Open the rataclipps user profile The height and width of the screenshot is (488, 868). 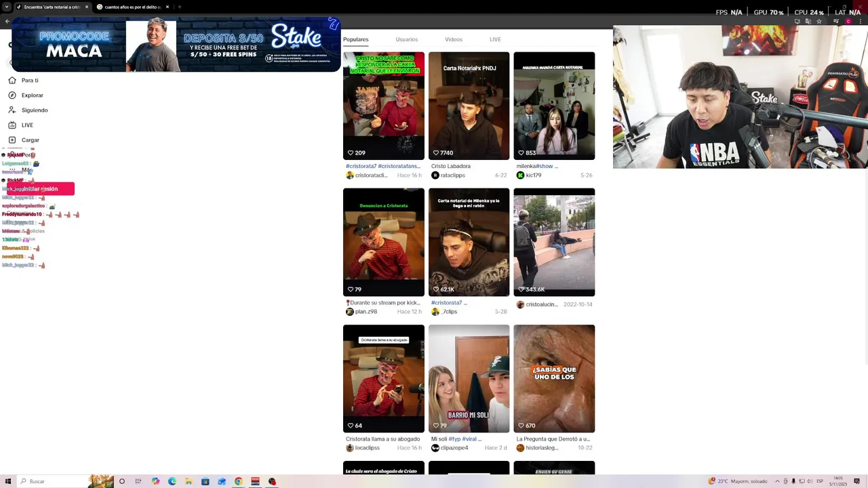pyautogui.click(x=448, y=176)
